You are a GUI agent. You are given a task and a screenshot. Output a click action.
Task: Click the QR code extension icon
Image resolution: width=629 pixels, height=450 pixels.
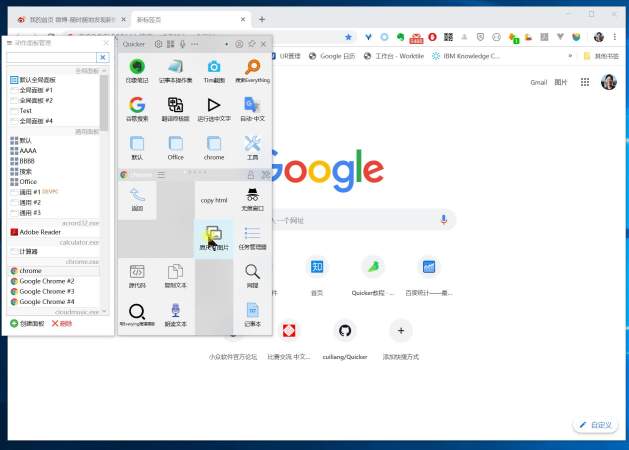448,37
